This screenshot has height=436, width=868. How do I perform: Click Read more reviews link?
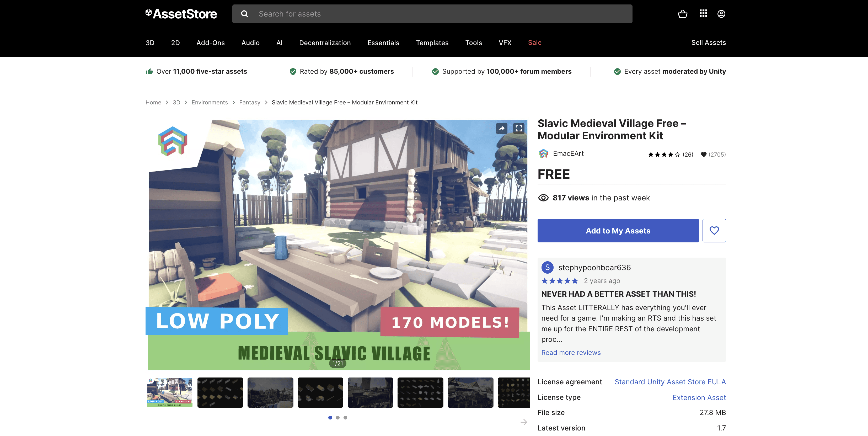[x=571, y=353]
